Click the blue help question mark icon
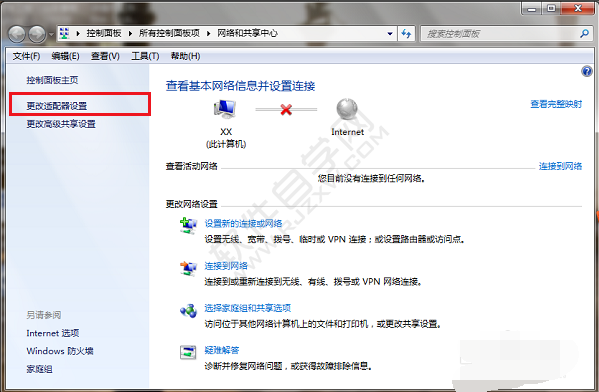Viewport: 599px width, 392px height. click(587, 71)
